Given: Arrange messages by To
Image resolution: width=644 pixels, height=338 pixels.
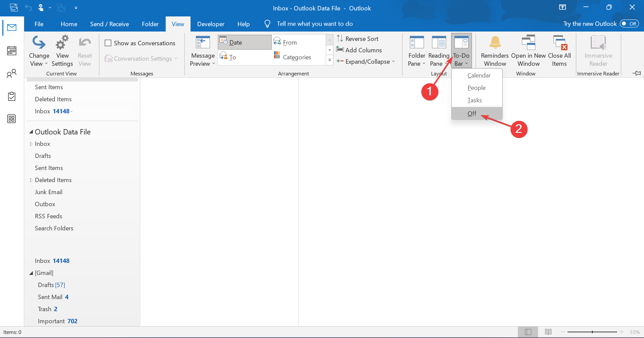Looking at the screenshot, I should 245,57.
